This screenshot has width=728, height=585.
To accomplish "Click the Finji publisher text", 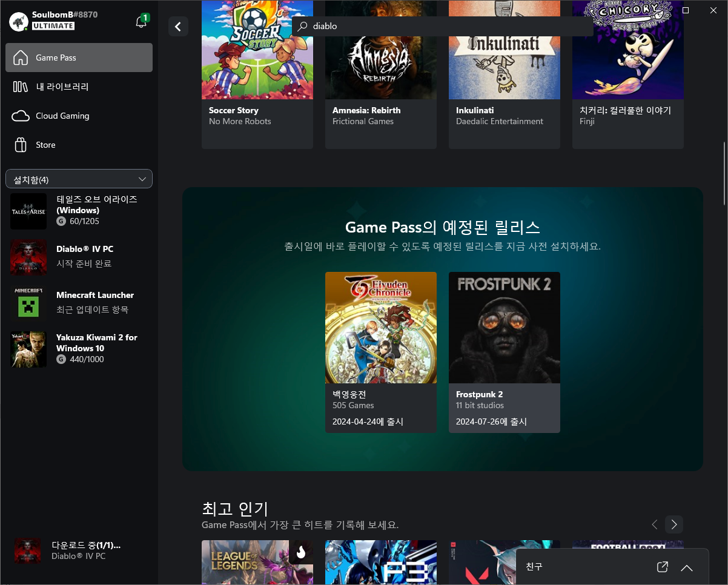I will click(587, 121).
